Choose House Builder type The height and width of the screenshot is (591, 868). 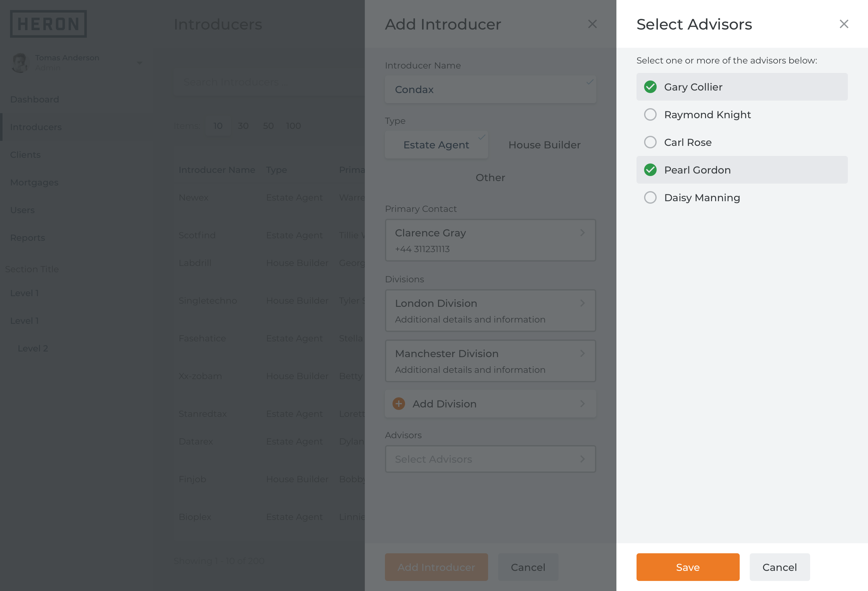[x=544, y=145]
